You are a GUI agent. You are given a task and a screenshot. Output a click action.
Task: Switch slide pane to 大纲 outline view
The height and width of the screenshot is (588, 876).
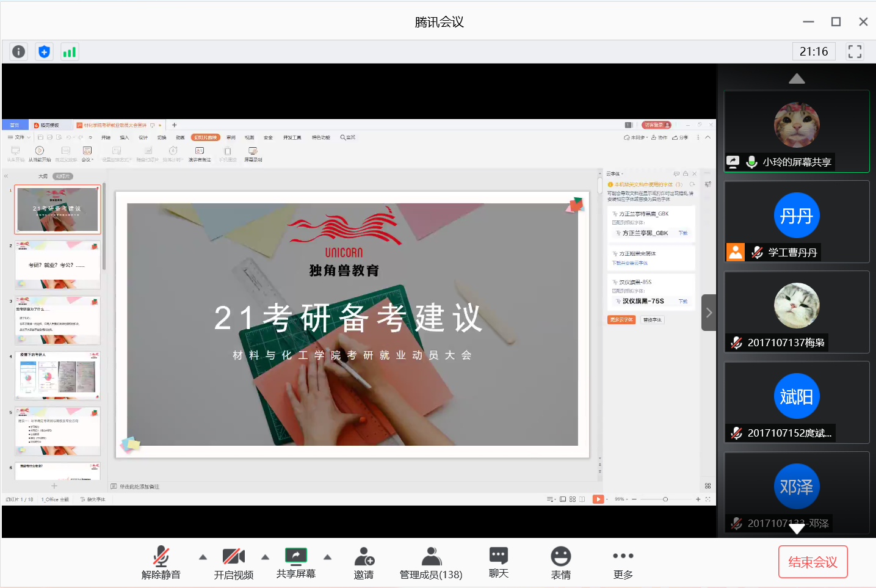point(43,176)
